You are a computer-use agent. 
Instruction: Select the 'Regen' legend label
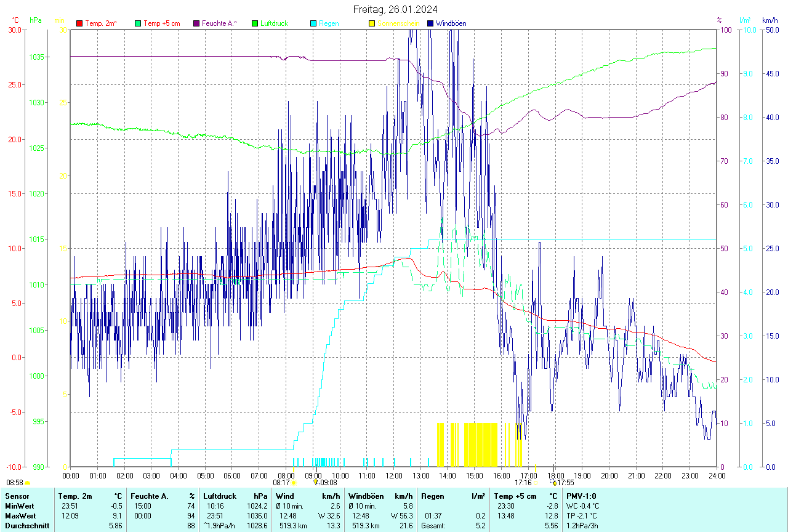tap(329, 23)
